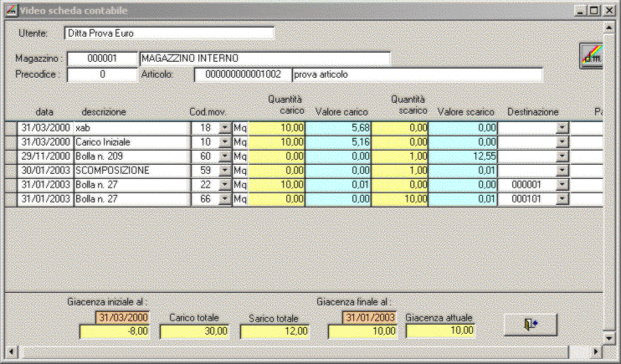Open Cod.mov. dropdown showing 22
621x364 pixels.
(x=224, y=185)
